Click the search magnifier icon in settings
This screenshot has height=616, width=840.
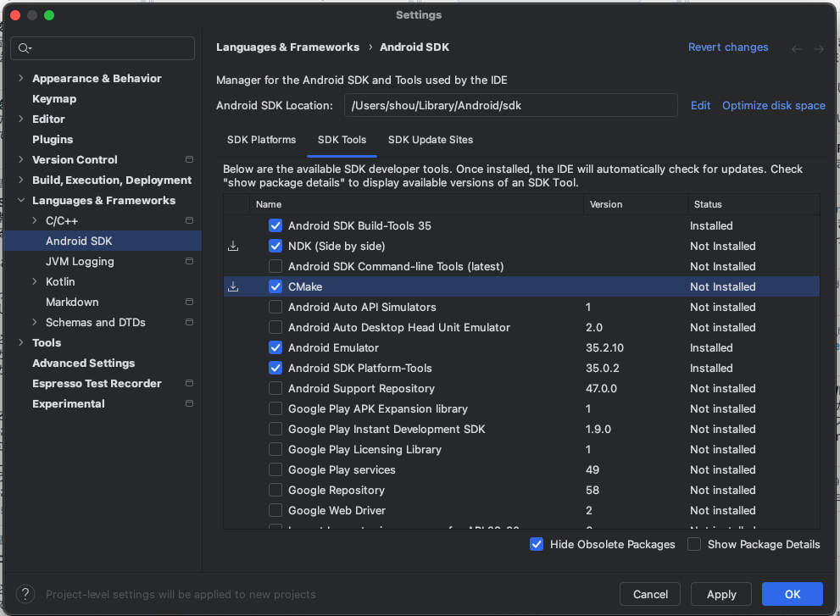(25, 48)
